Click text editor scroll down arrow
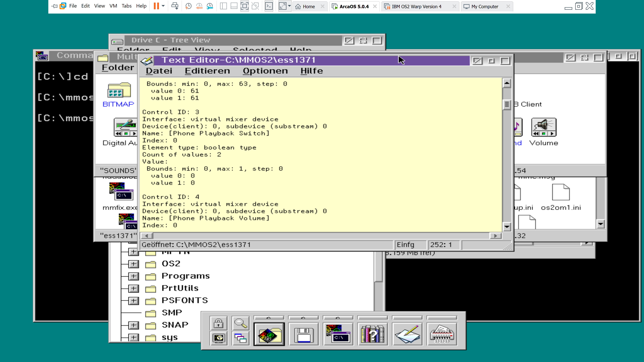This screenshot has height=362, width=644. coord(507,227)
